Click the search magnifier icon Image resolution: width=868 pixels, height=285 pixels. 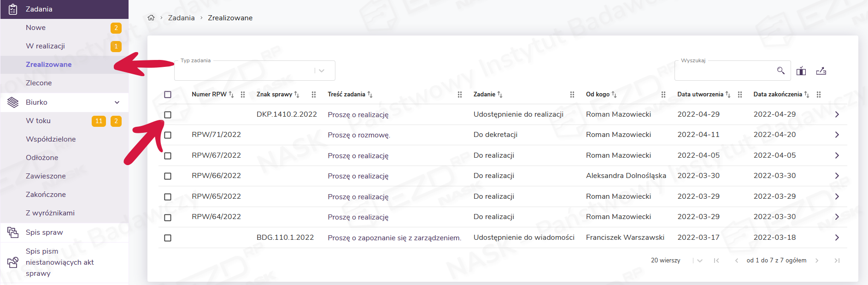780,71
